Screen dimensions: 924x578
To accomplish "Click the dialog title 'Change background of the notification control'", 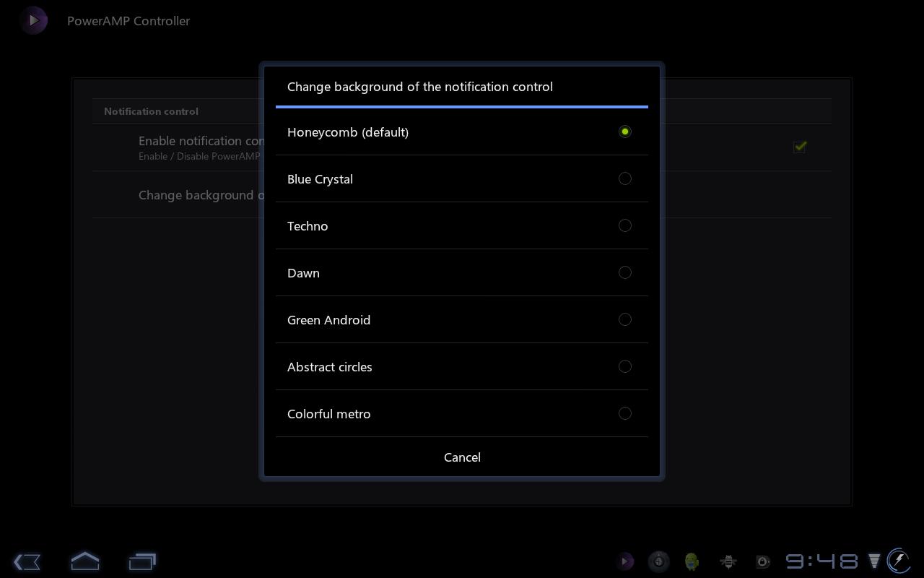I will [420, 87].
